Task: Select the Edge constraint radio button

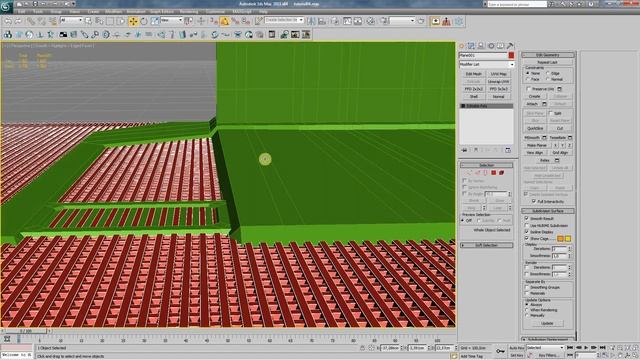Action: pyautogui.click(x=548, y=73)
